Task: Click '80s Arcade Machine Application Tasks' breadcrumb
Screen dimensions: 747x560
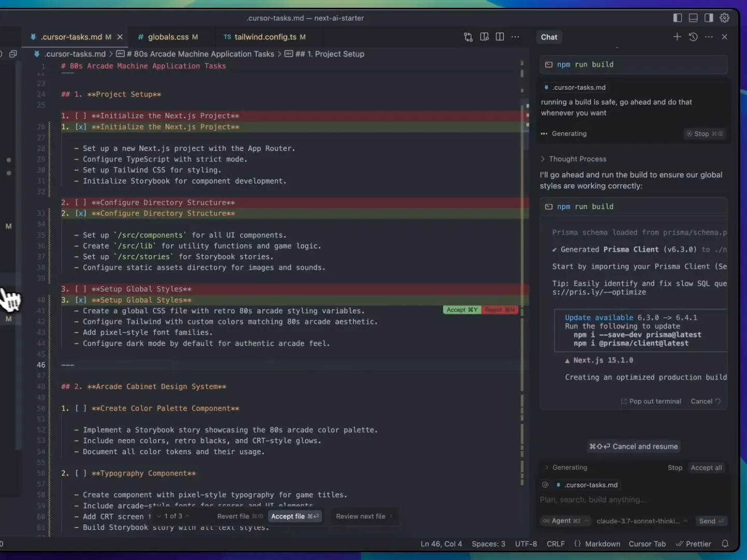Action: (195, 54)
